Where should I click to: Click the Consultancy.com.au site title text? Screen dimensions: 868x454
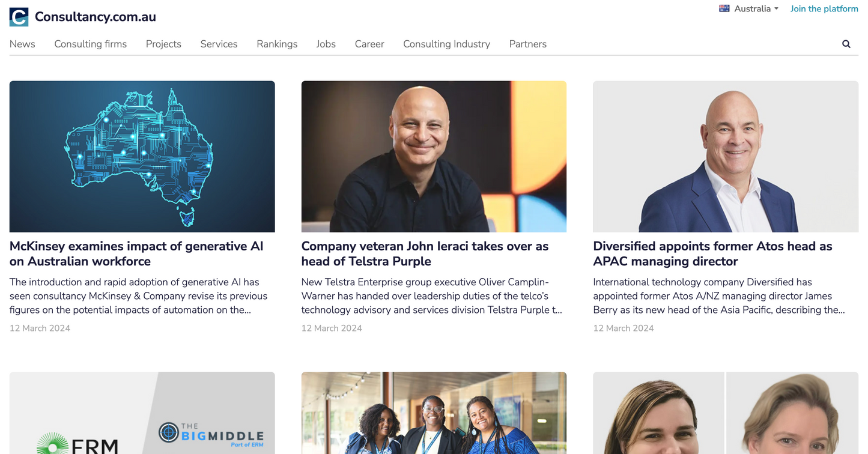pyautogui.click(x=96, y=17)
